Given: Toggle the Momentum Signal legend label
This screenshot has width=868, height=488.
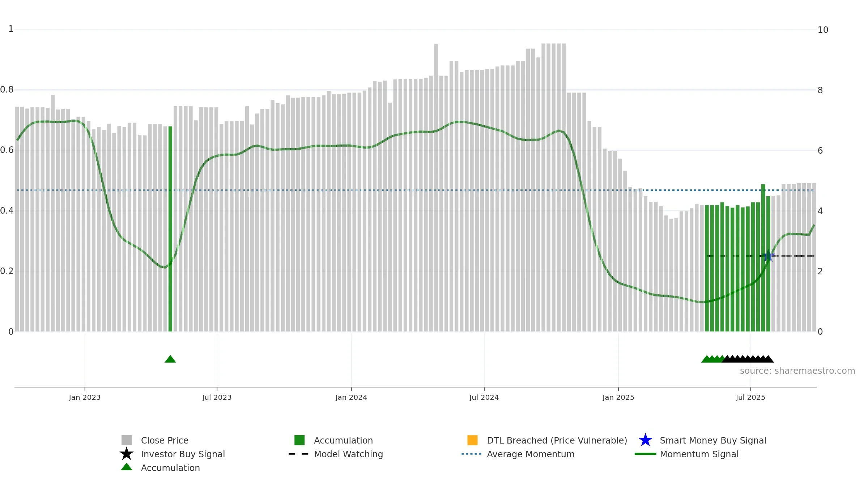Looking at the screenshot, I should pos(699,454).
